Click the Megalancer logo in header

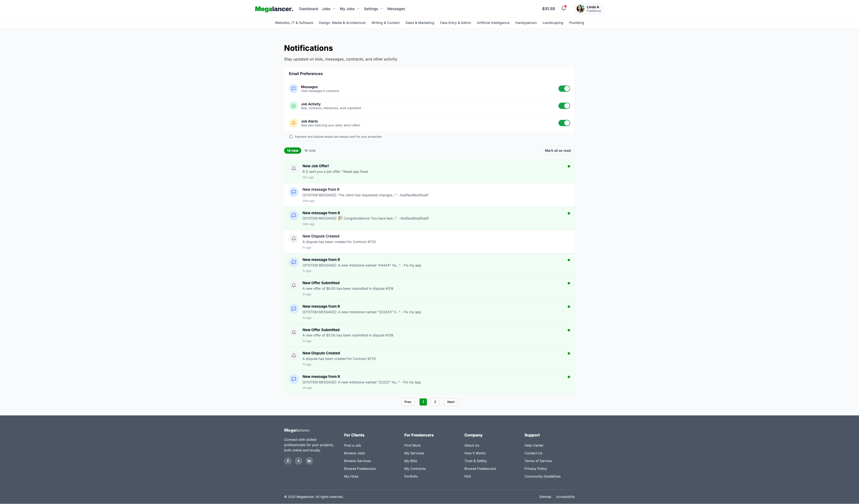pyautogui.click(x=274, y=9)
